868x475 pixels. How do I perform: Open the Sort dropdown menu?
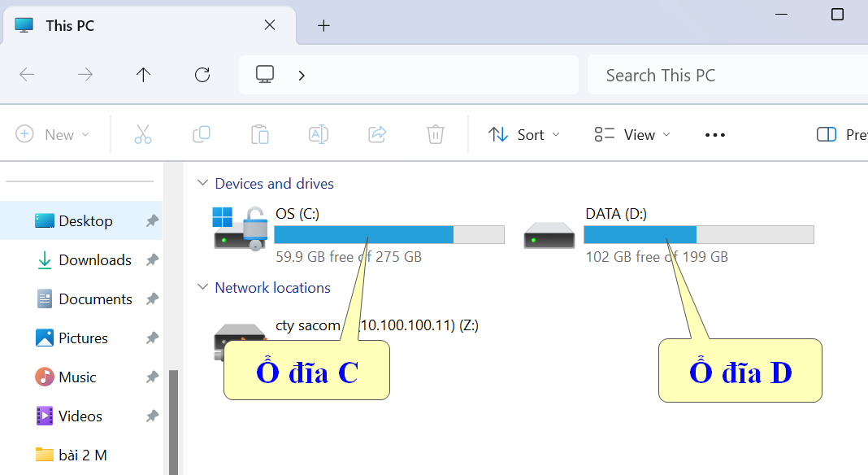tap(524, 135)
